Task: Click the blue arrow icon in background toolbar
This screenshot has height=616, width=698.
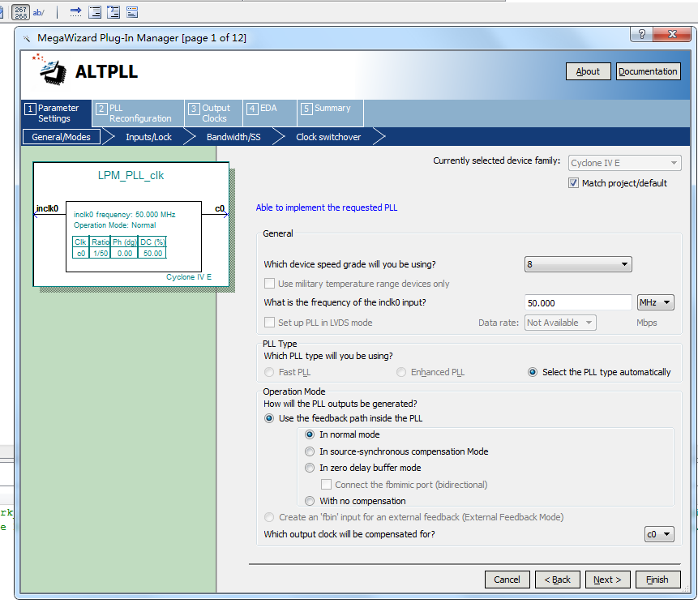Action: pos(75,12)
